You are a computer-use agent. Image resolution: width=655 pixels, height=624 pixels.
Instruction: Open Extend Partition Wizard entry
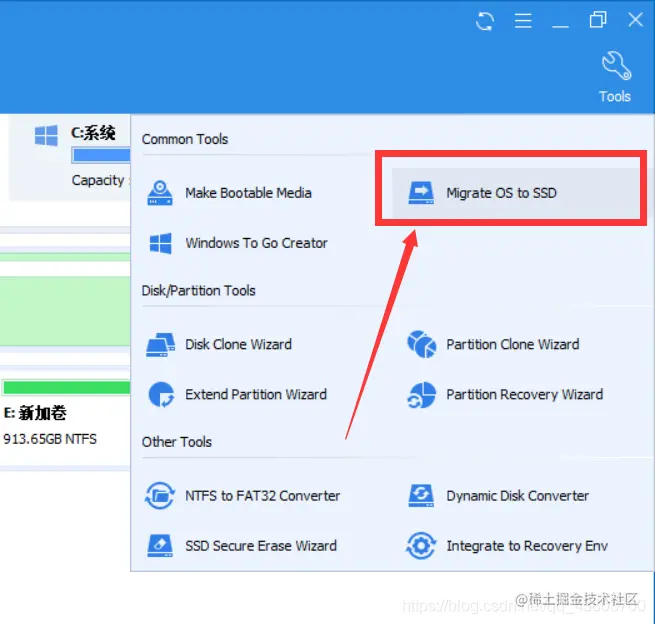click(256, 395)
